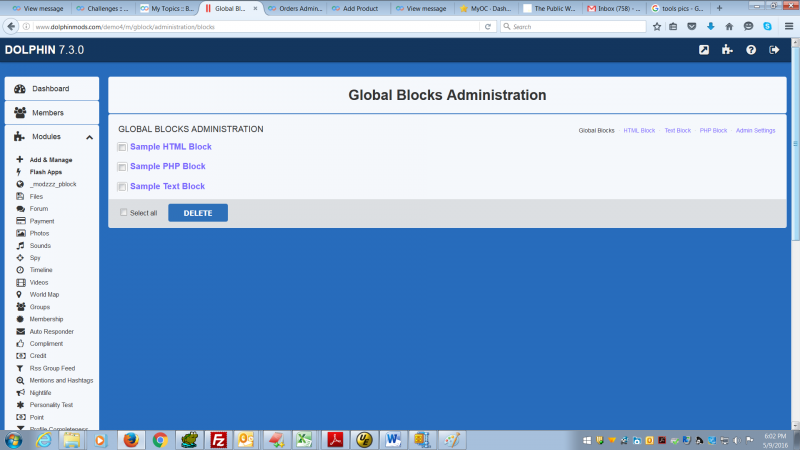Click the puzzle piece extensions icon in header
The image size is (800, 450).
pos(727,50)
